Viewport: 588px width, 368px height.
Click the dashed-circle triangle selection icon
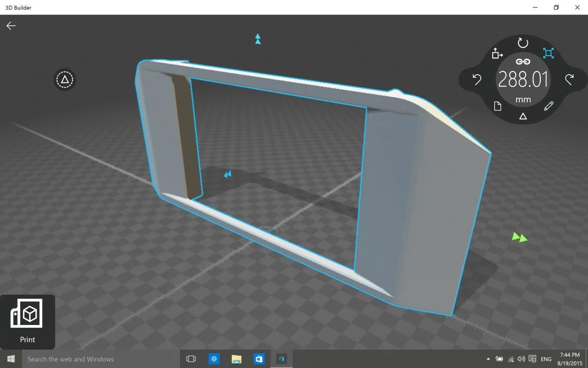(65, 80)
